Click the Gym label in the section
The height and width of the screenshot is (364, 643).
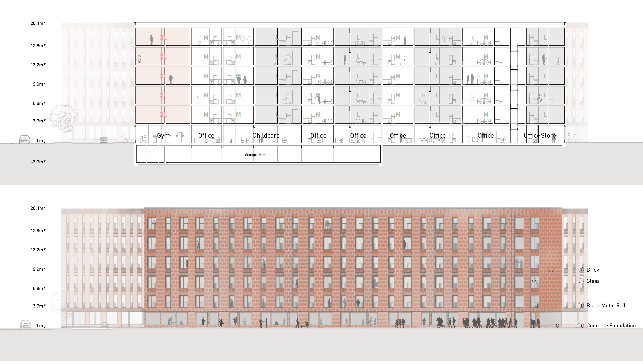(163, 136)
